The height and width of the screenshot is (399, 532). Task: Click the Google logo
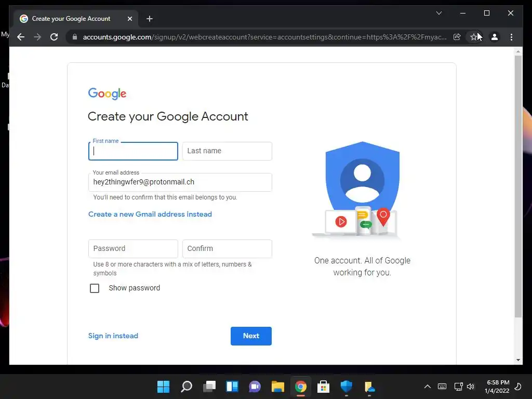tap(107, 94)
